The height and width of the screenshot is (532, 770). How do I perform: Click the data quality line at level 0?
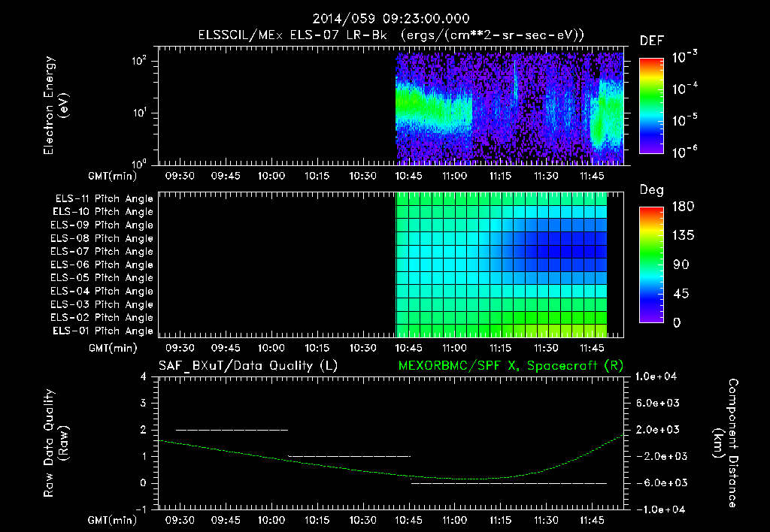point(509,483)
